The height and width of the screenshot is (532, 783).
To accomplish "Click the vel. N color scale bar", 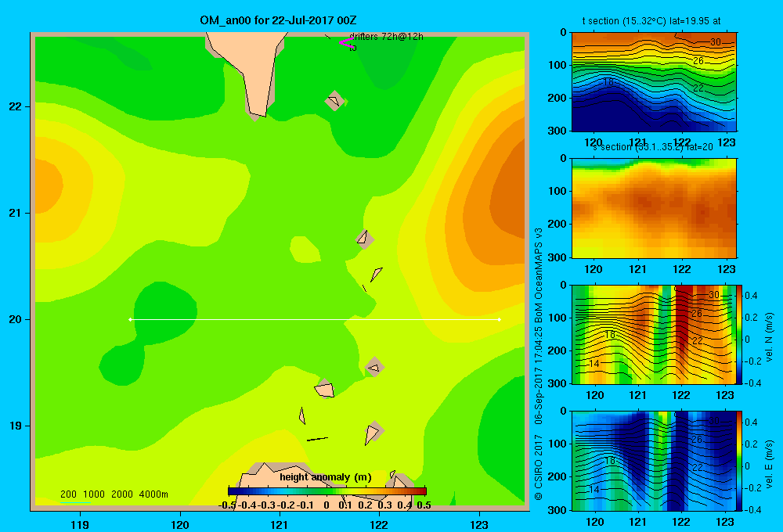I will pyautogui.click(x=740, y=334).
